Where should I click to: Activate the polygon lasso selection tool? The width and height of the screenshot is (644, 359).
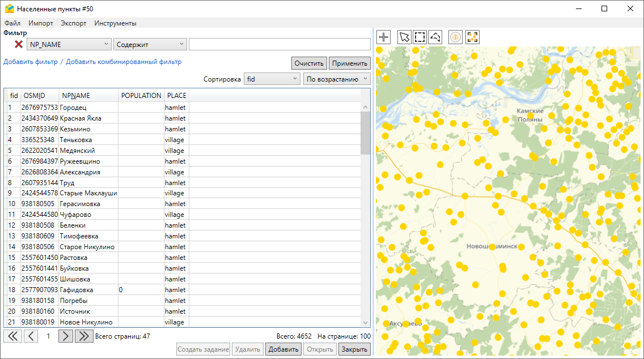tap(435, 37)
